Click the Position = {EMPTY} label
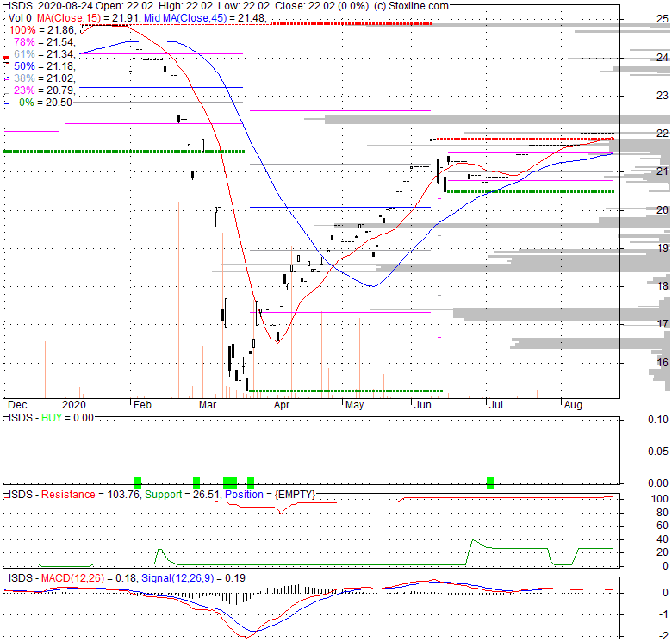672x642 pixels. point(270,495)
